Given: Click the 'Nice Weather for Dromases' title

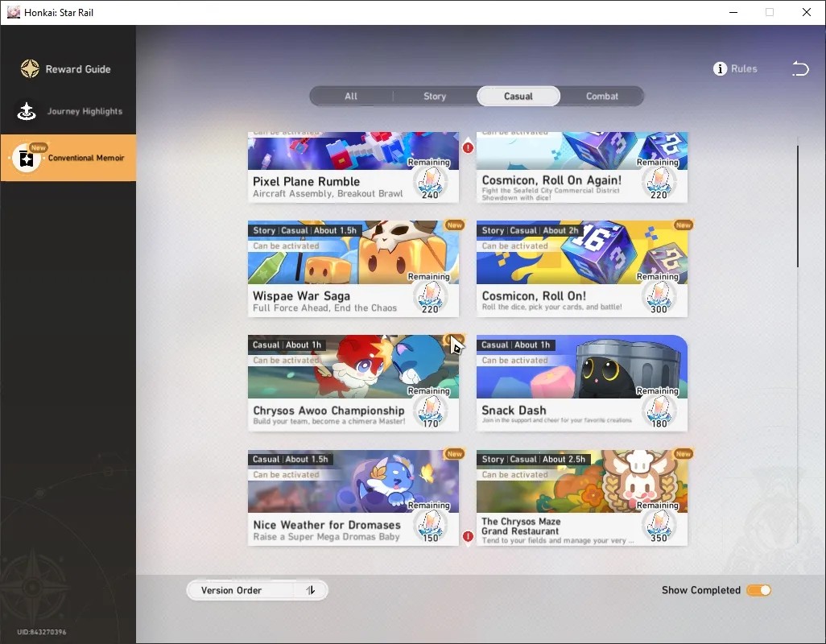Looking at the screenshot, I should pos(327,525).
